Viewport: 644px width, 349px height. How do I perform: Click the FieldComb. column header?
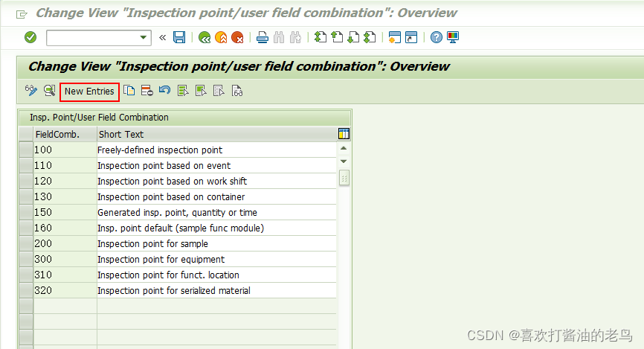coord(65,135)
